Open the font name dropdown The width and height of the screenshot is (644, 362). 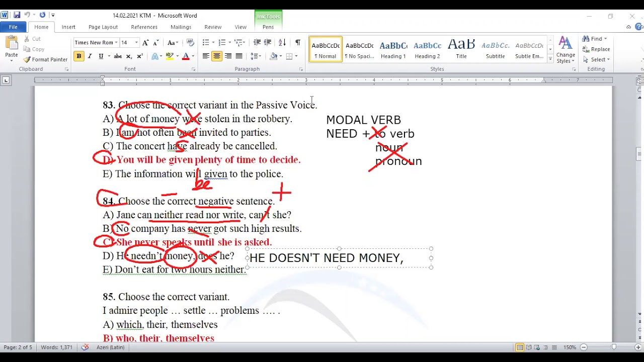(x=116, y=43)
